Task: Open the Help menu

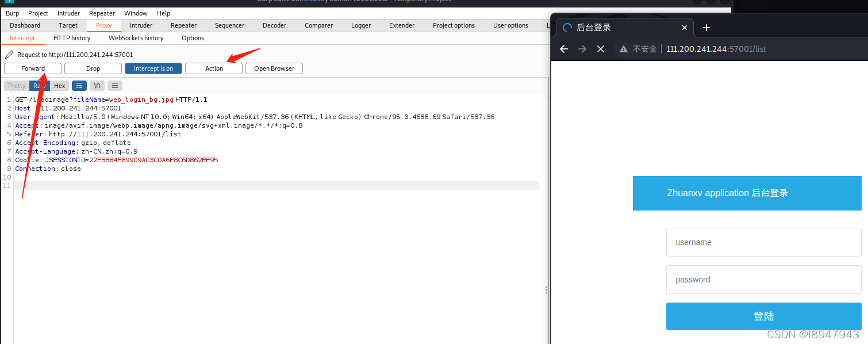Action: coord(163,13)
